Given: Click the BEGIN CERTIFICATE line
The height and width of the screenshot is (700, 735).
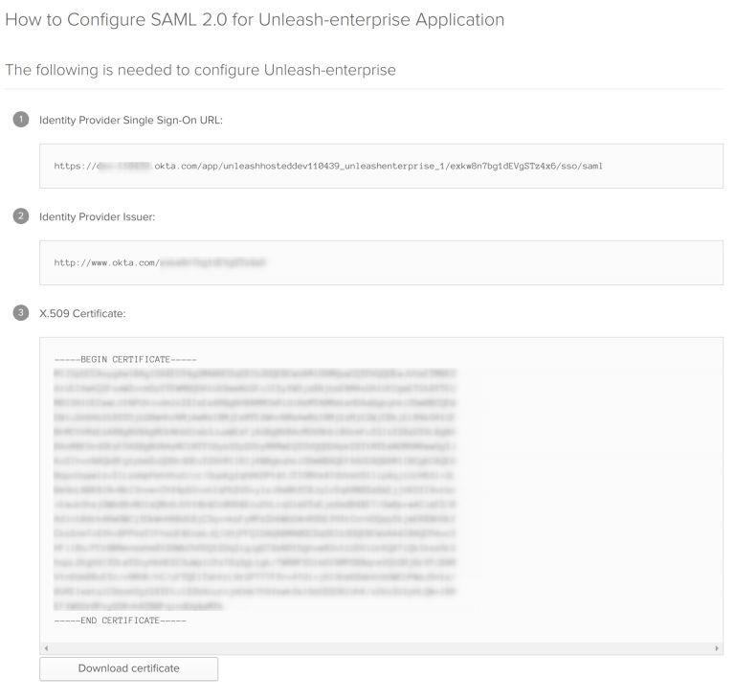Looking at the screenshot, I should [x=125, y=359].
